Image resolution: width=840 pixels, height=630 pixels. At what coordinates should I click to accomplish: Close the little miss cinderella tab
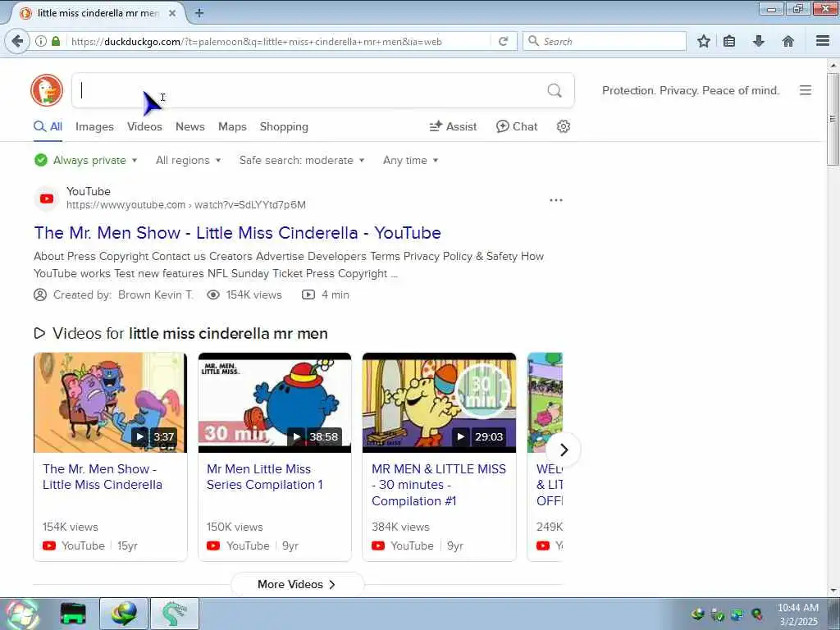click(172, 13)
